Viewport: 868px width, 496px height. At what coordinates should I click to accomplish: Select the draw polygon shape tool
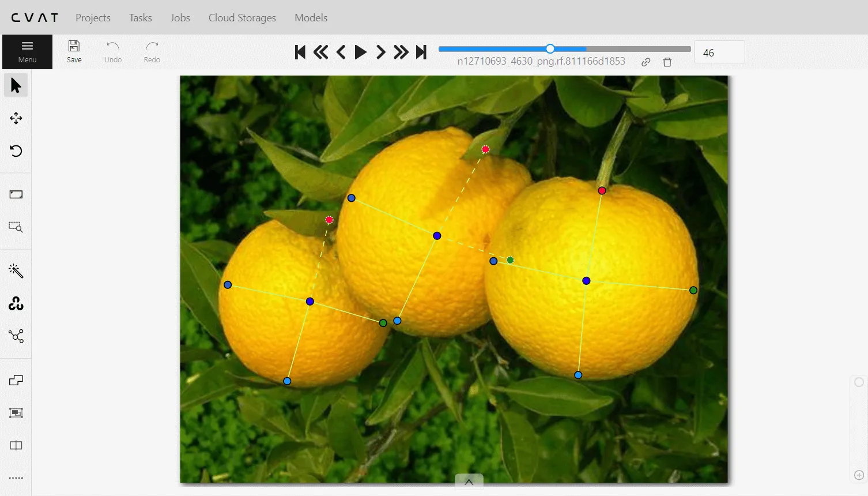(x=16, y=380)
